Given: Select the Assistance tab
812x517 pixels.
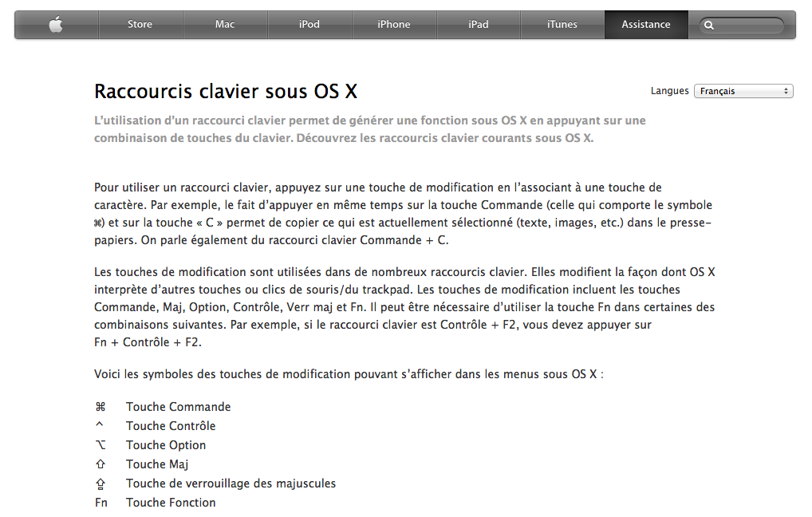Looking at the screenshot, I should 646,25.
